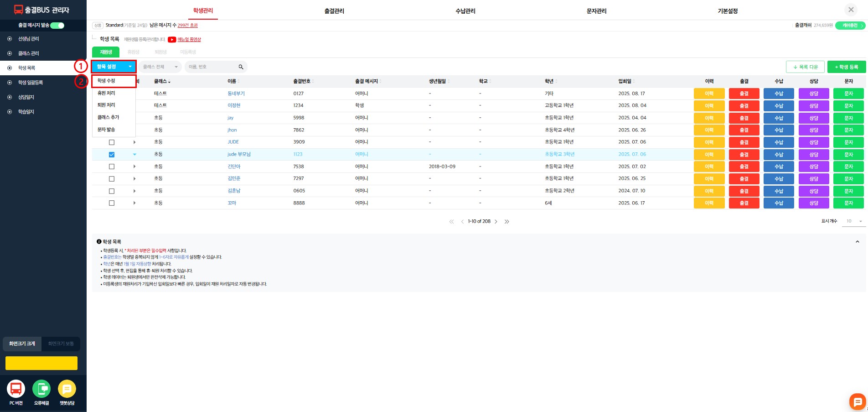Screen dimensions: 868x412
Task: Uncheck the jude 부모님 row checkbox
Action: click(112, 155)
